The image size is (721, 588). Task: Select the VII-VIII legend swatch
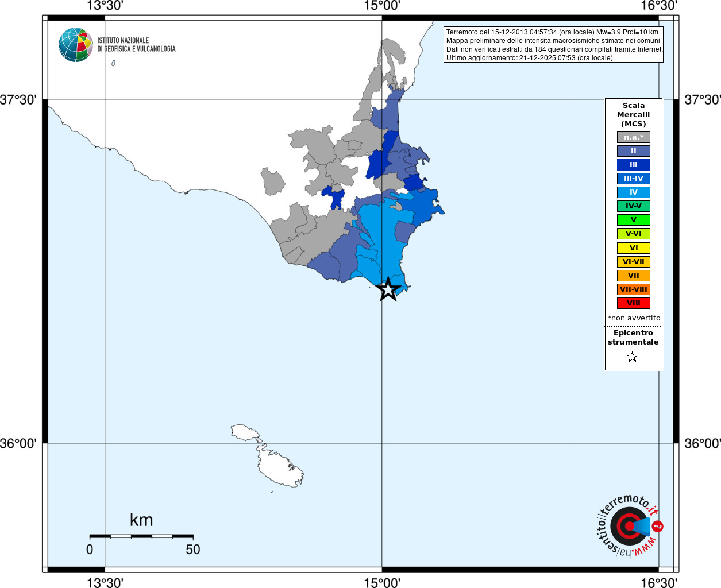pos(634,289)
